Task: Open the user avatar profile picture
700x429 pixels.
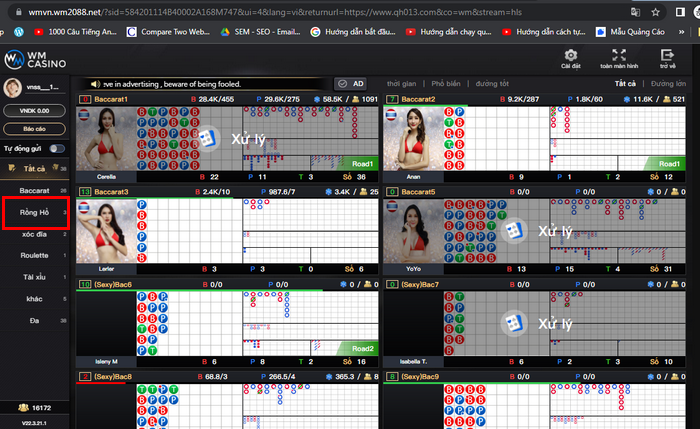Action: click(x=12, y=87)
